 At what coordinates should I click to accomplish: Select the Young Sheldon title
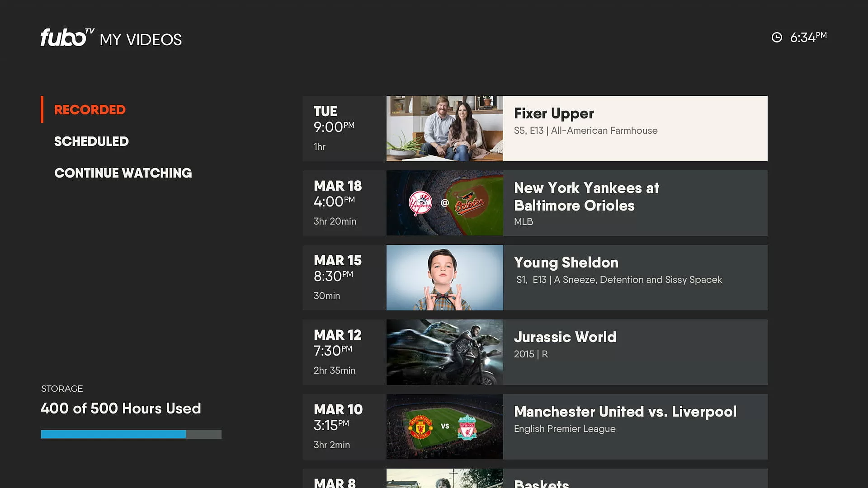click(566, 263)
